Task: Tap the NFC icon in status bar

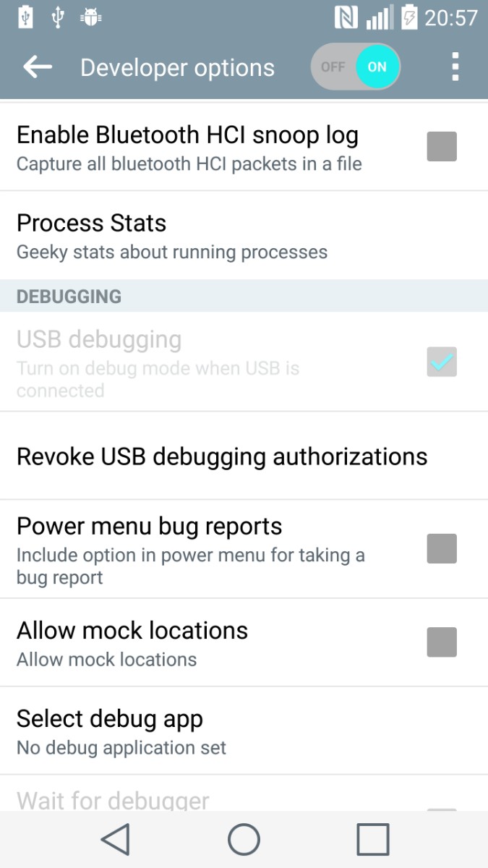Action: [x=346, y=17]
